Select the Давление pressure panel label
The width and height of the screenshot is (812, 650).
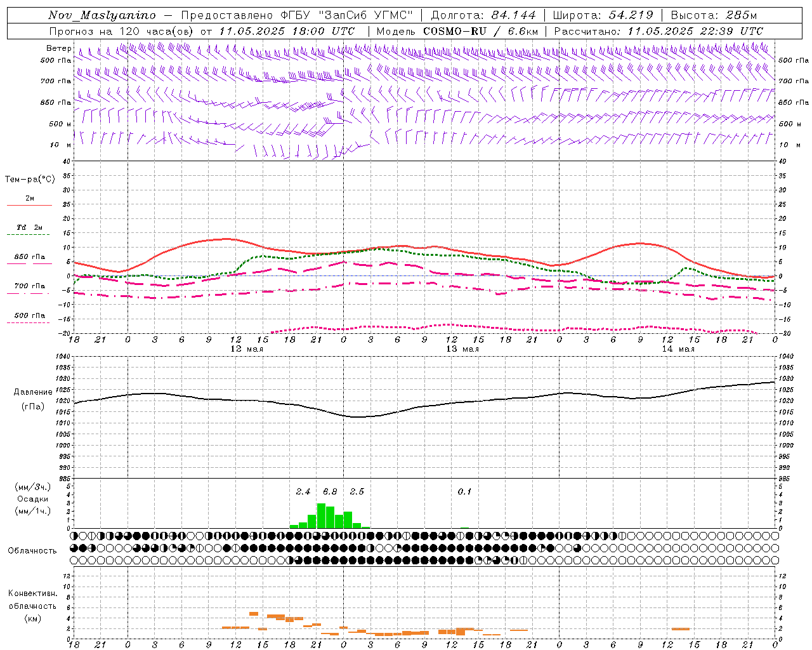[34, 392]
